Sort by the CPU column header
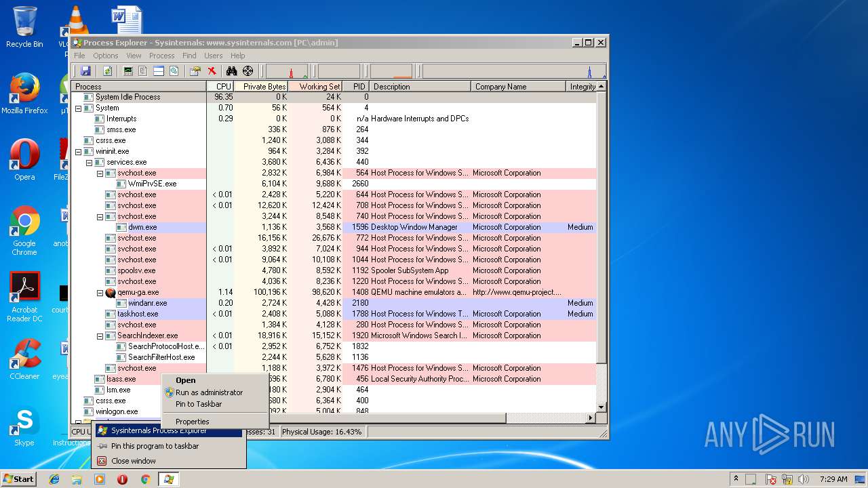This screenshot has height=488, width=868. coord(220,87)
